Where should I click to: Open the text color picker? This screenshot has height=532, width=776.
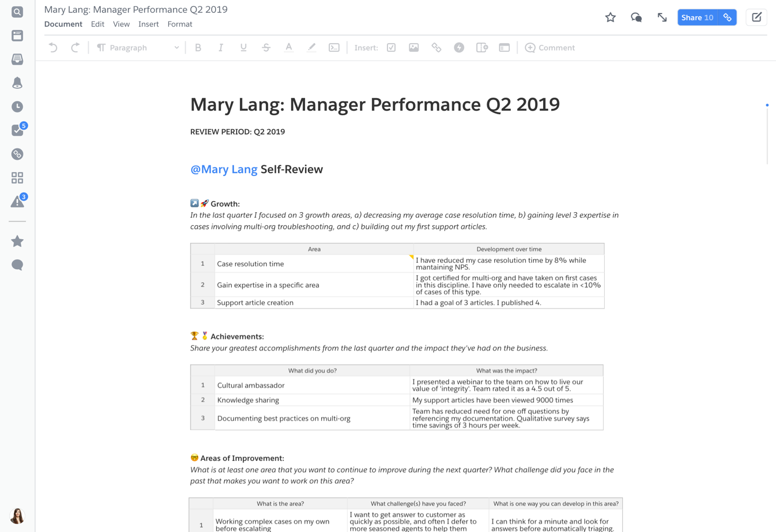pos(289,48)
